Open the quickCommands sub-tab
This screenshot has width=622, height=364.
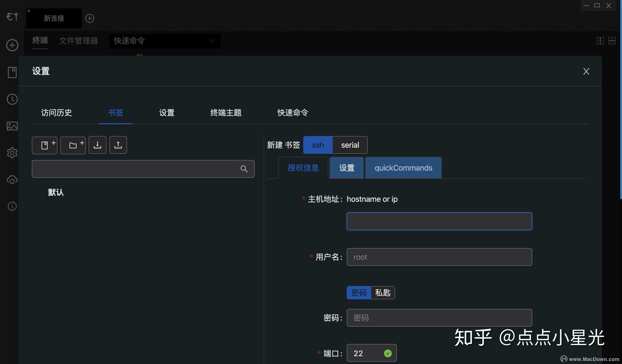pos(403,168)
